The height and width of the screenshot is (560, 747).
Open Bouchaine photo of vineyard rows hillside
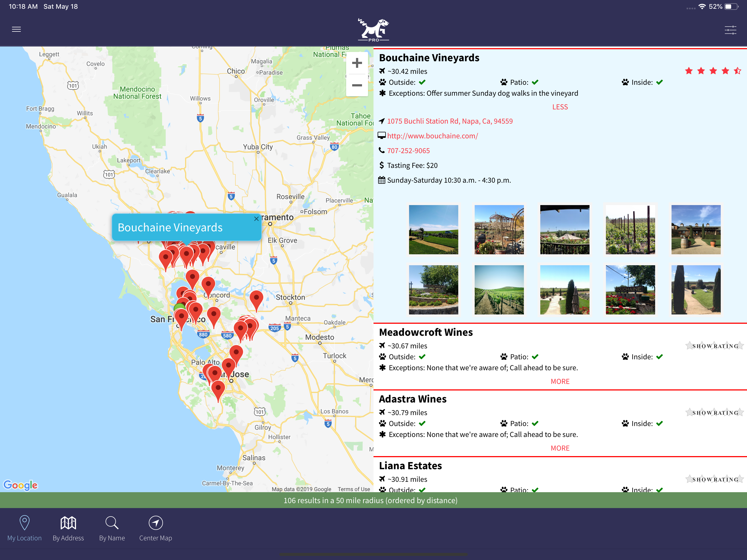499,290
